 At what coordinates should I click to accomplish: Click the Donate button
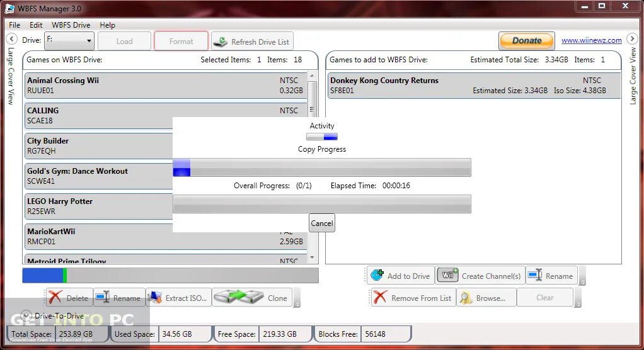pos(527,40)
